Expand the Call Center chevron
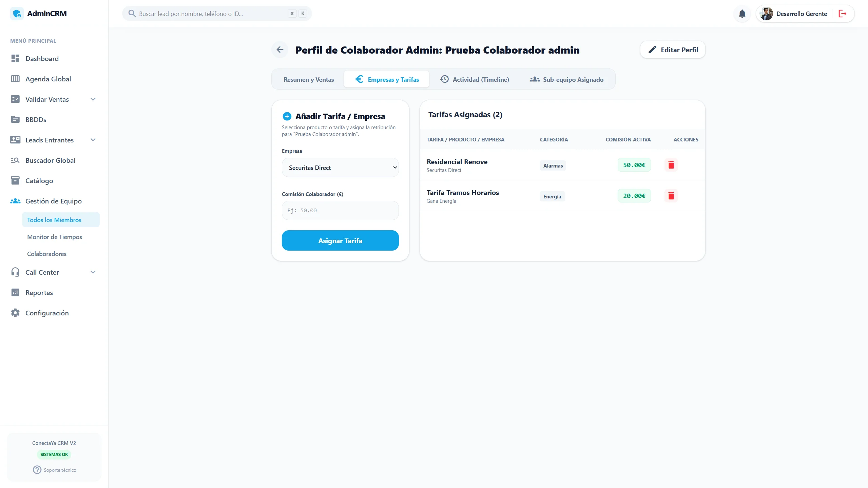The image size is (868, 488). point(93,272)
